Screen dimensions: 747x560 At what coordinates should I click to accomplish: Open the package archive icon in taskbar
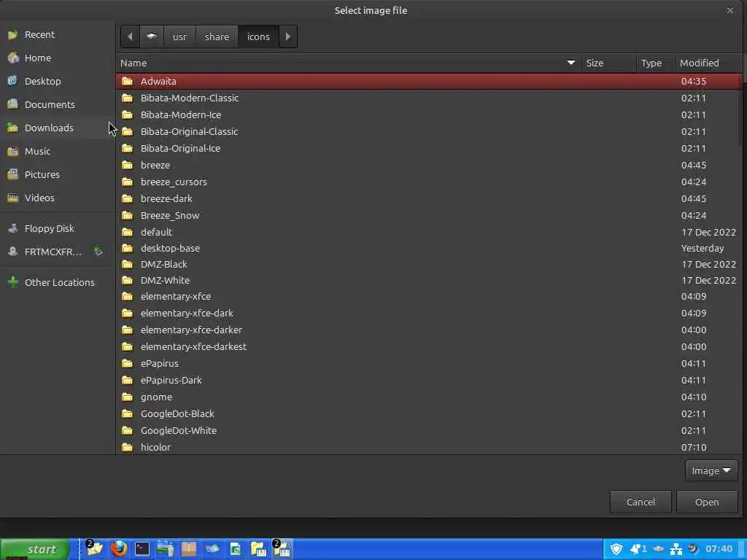189,550
